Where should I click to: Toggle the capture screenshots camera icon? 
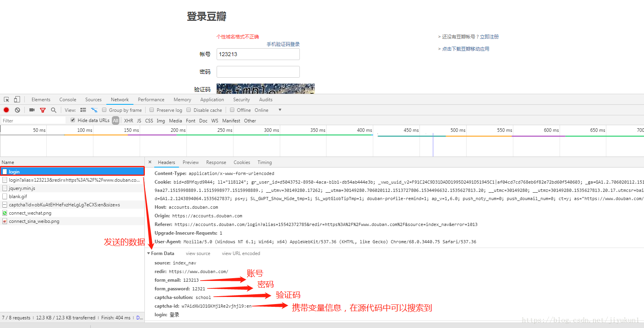(32, 110)
